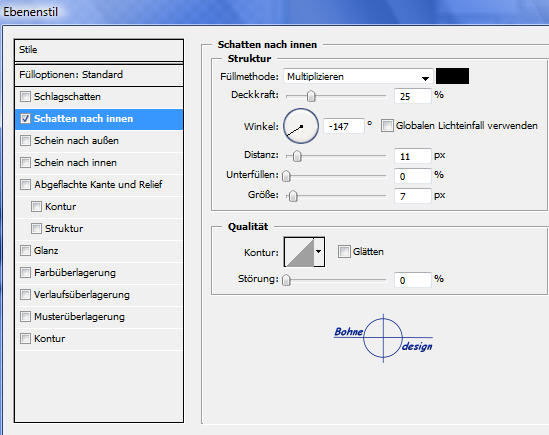This screenshot has height=435, width=549.
Task: Tick the Glätten checkbox
Action: click(x=344, y=251)
